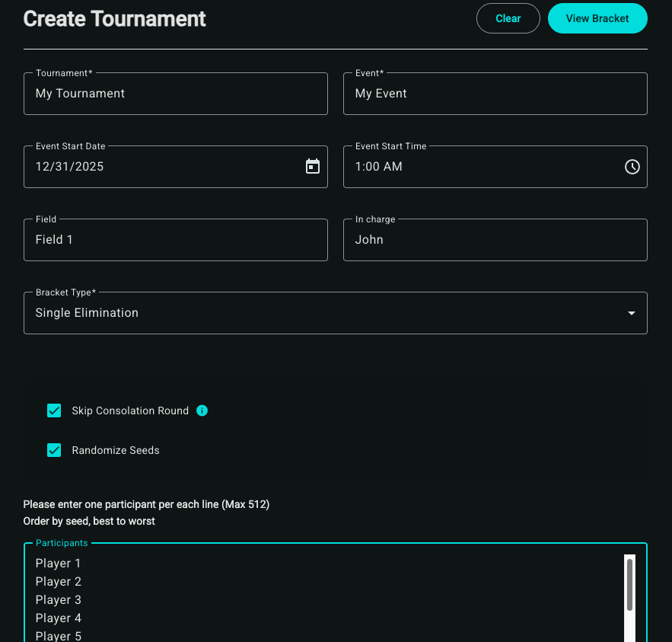
Task: Click the info icon next to Skip Consolation Round
Action: click(202, 410)
